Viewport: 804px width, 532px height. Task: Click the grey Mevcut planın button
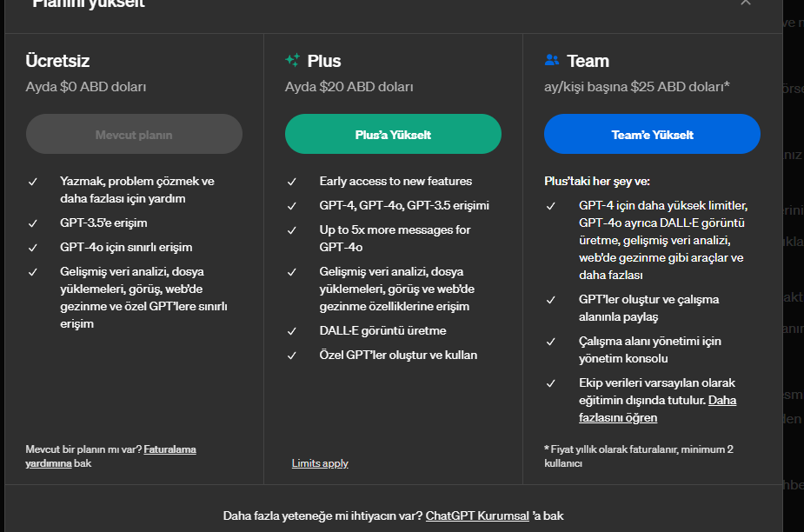coord(134,135)
